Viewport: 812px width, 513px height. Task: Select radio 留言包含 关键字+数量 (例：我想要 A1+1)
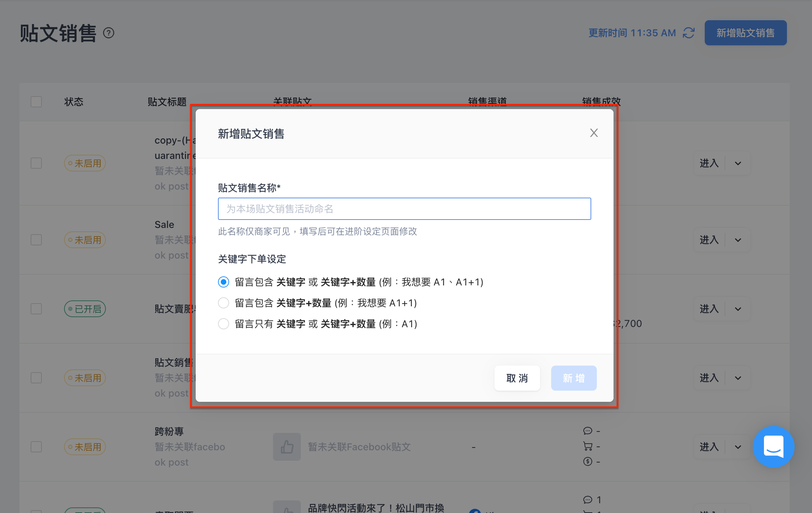pos(224,303)
